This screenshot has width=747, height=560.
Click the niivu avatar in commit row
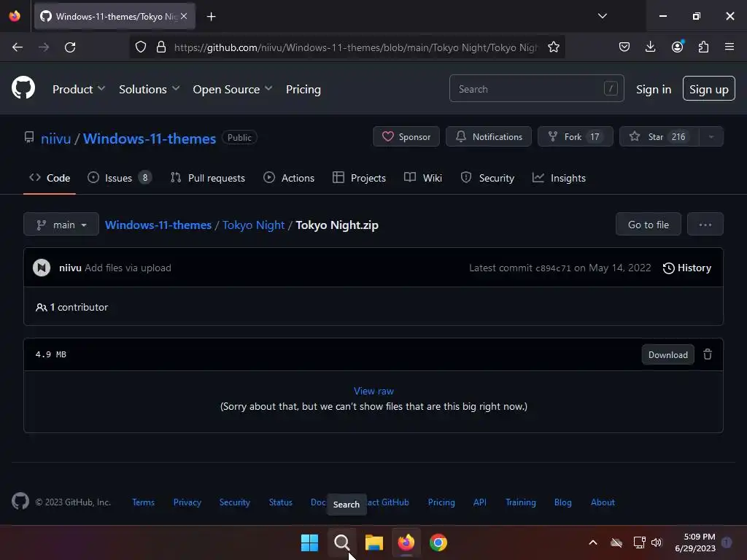coord(42,268)
